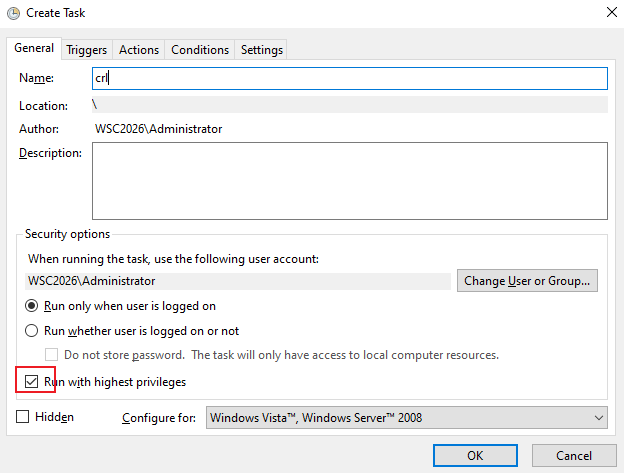Open Change User or Group dialog
This screenshot has width=624, height=473.
coord(527,281)
